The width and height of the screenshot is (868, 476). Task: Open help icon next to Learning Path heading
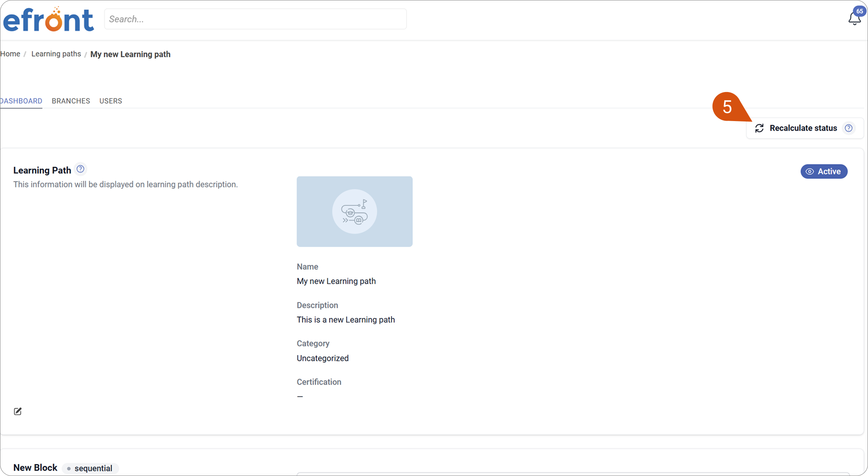pos(80,169)
